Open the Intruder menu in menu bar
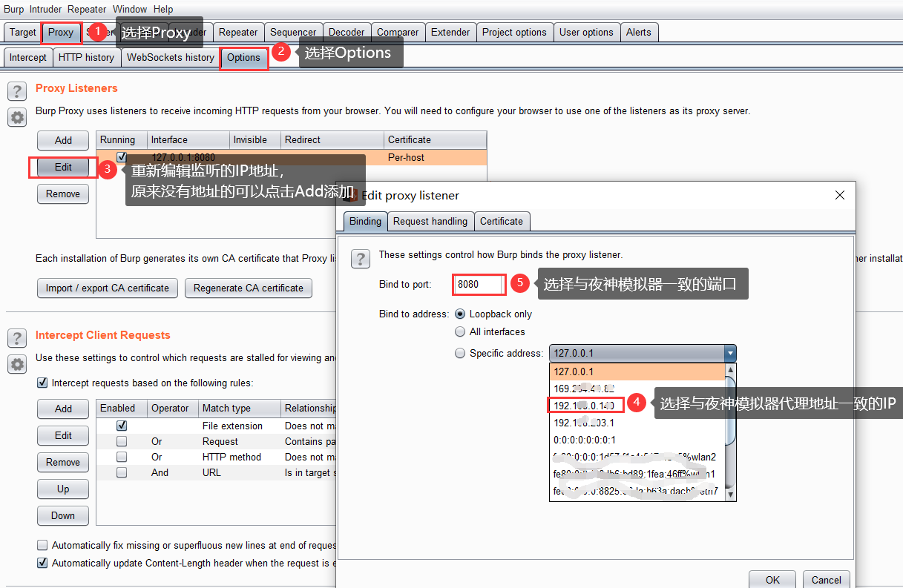903x588 pixels. click(x=45, y=9)
